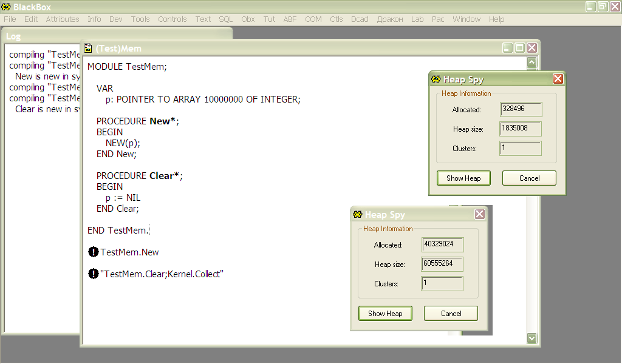The height and width of the screenshot is (364, 622).
Task: Close the upper Heap Spy dialog
Action: click(558, 79)
